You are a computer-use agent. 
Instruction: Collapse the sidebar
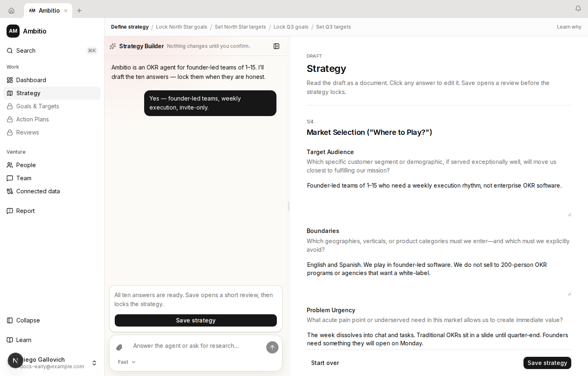[x=52, y=320]
